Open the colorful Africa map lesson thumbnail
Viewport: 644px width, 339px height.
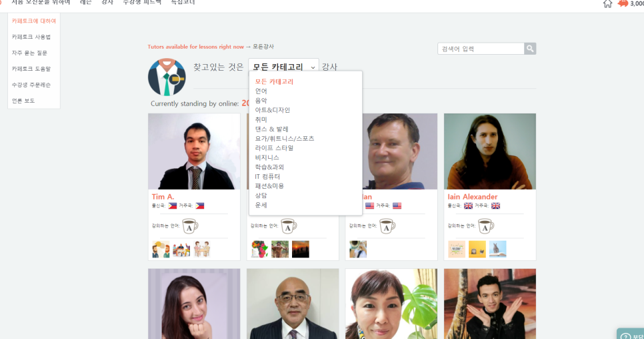click(259, 249)
